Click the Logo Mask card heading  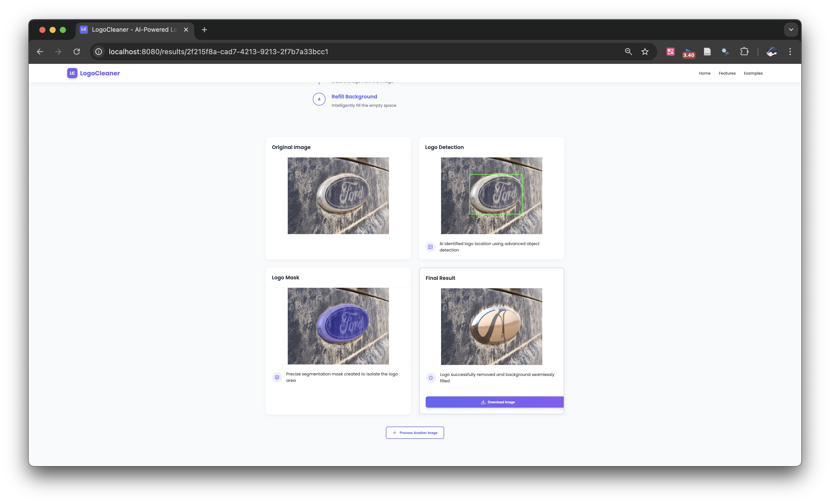pos(285,278)
